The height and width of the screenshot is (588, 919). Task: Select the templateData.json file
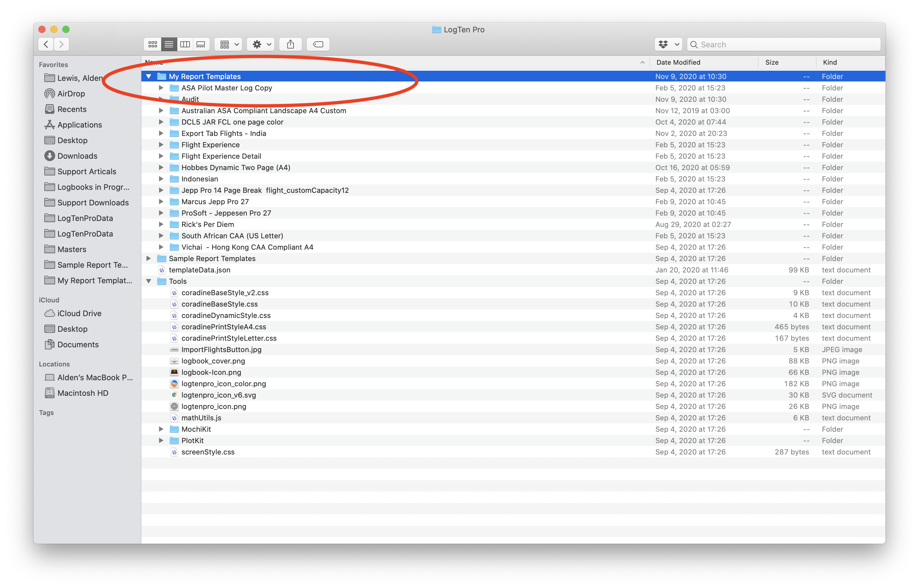tap(513, 270)
